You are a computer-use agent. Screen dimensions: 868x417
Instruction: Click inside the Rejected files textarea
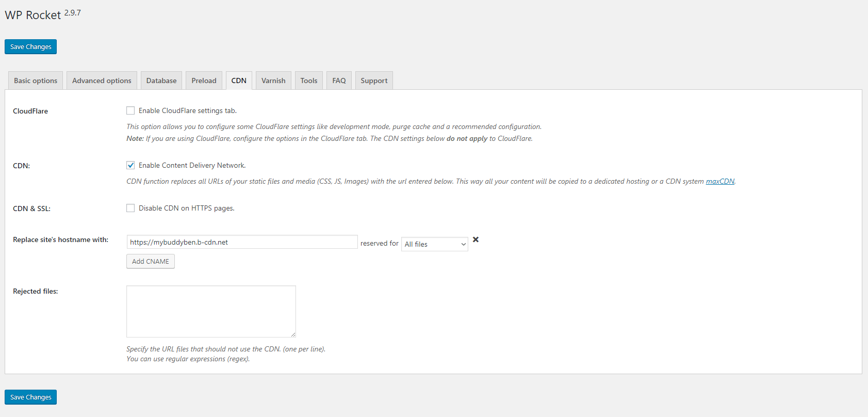211,311
